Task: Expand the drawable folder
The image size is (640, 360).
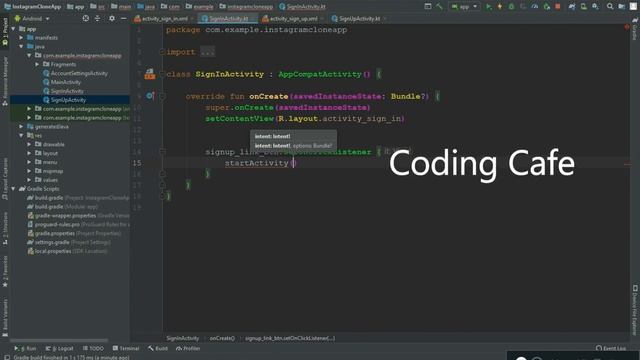Action: pos(29,144)
